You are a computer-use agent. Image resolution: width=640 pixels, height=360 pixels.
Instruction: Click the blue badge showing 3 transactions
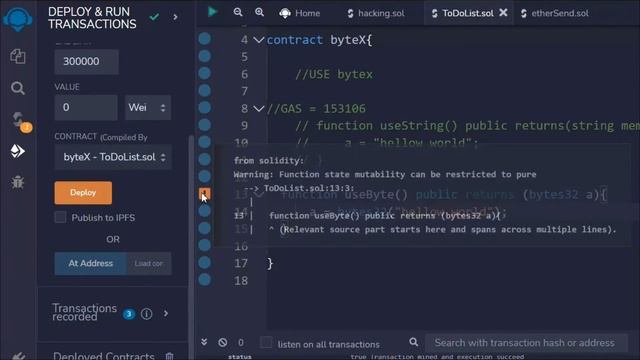(x=129, y=314)
